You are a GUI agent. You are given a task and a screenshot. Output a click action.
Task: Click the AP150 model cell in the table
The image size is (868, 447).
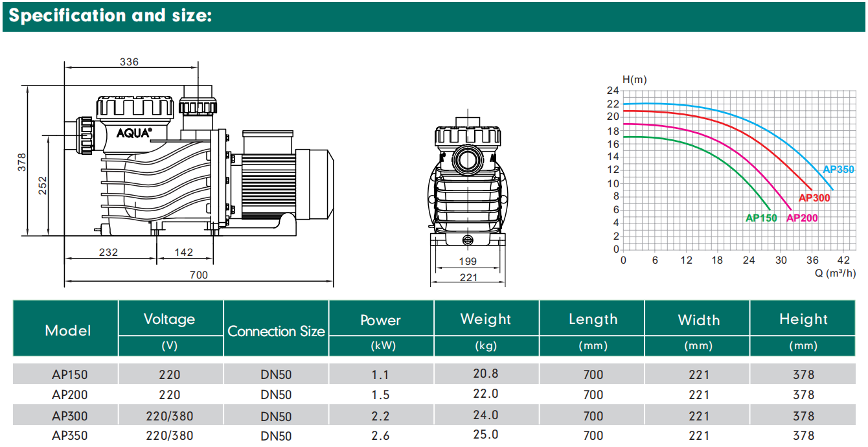pyautogui.click(x=69, y=374)
